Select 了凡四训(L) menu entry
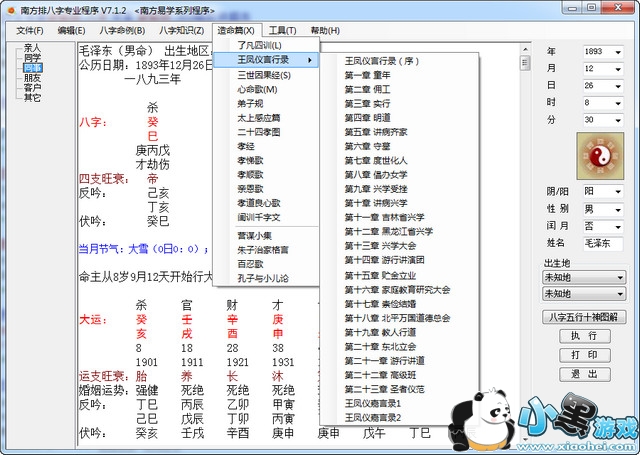The height and width of the screenshot is (455, 640). [x=266, y=45]
